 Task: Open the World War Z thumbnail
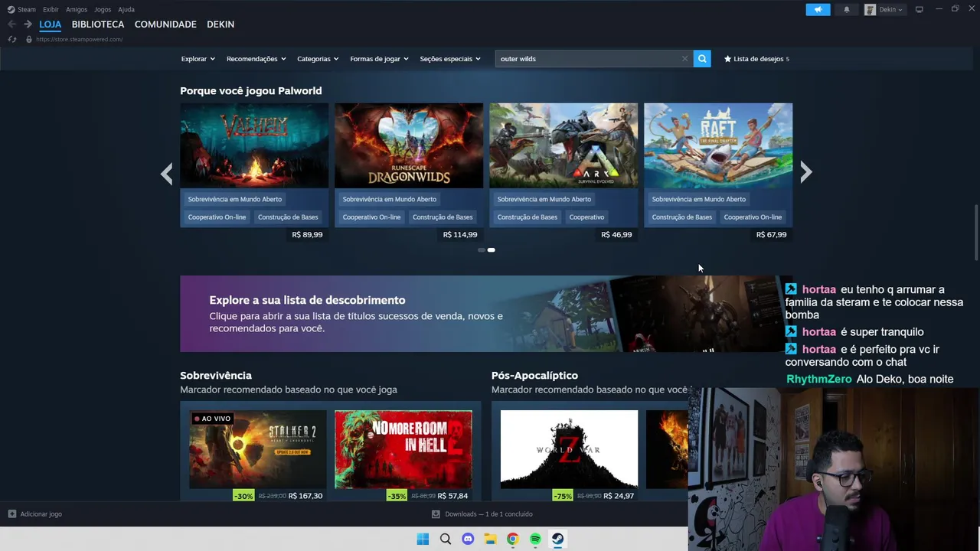[569, 449]
